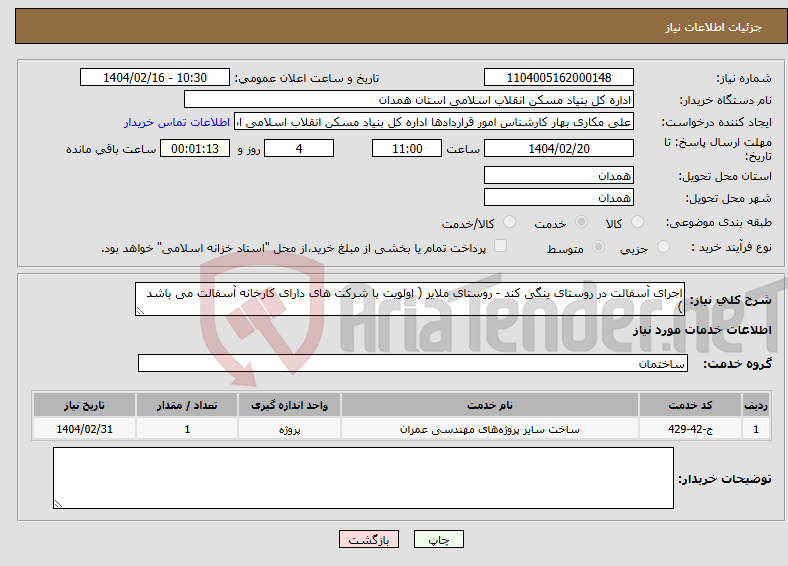Click the delivery city field همدان
788x566 pixels.
tap(558, 198)
